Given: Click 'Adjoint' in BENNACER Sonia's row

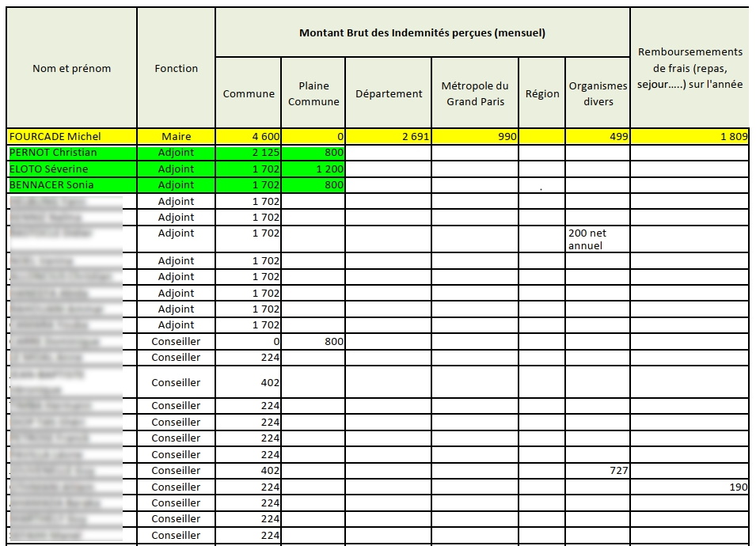Looking at the screenshot, I should coord(176,185).
